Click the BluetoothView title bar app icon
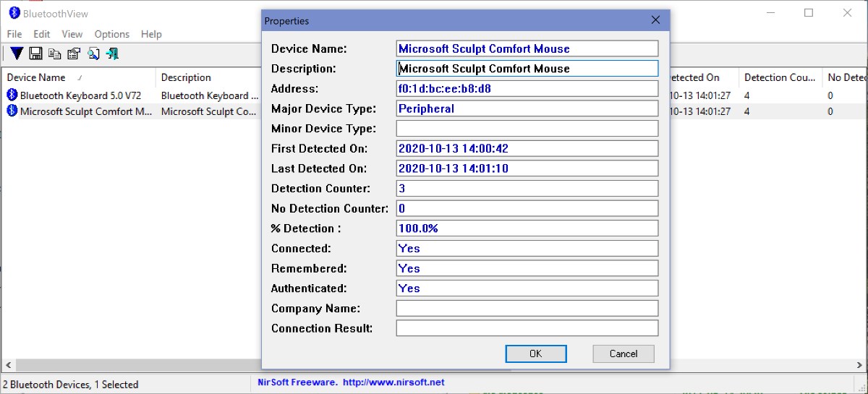 [14, 13]
